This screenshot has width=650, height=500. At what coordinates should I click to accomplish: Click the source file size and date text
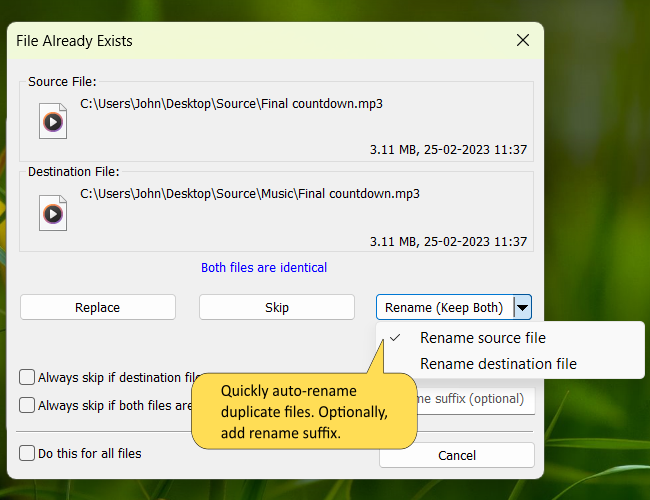point(447,150)
